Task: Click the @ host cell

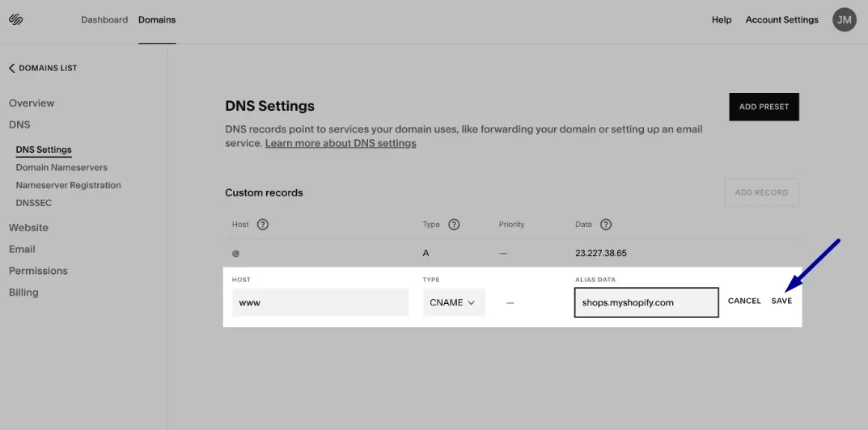Action: [236, 254]
